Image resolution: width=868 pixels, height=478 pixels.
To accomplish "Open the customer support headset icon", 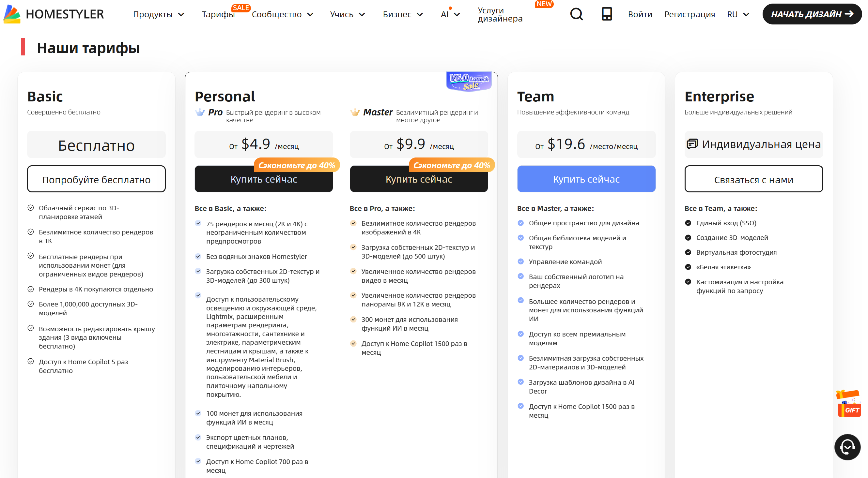I will pos(847,447).
